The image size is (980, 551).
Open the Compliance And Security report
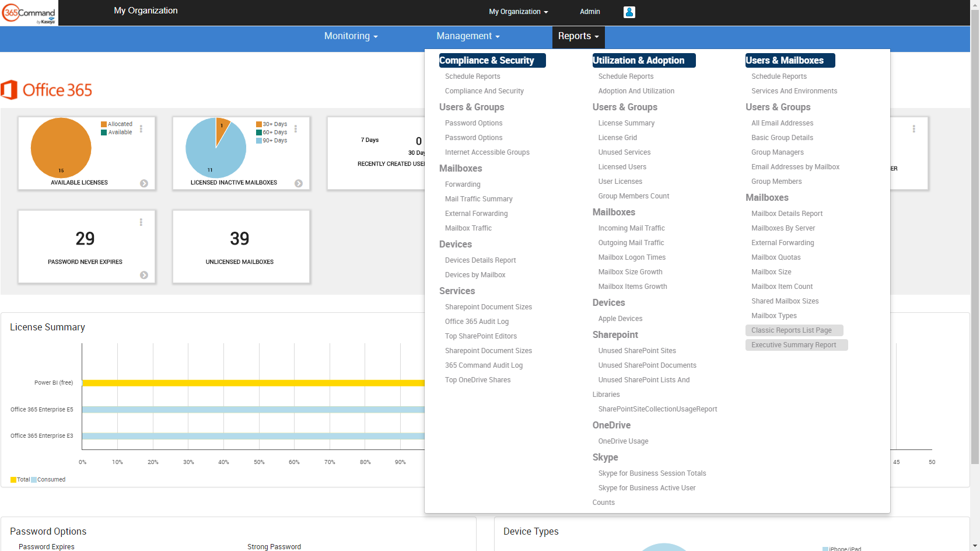tap(484, 91)
